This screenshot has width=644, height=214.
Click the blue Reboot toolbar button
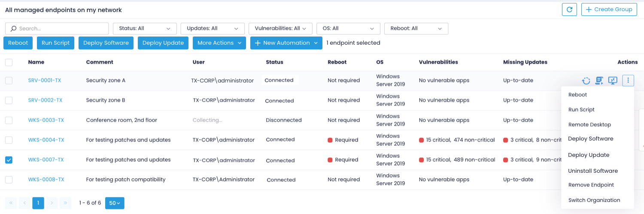[18, 43]
